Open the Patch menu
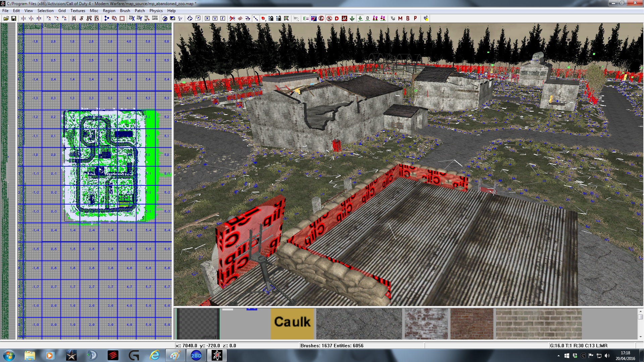This screenshot has height=362, width=644. click(x=140, y=11)
